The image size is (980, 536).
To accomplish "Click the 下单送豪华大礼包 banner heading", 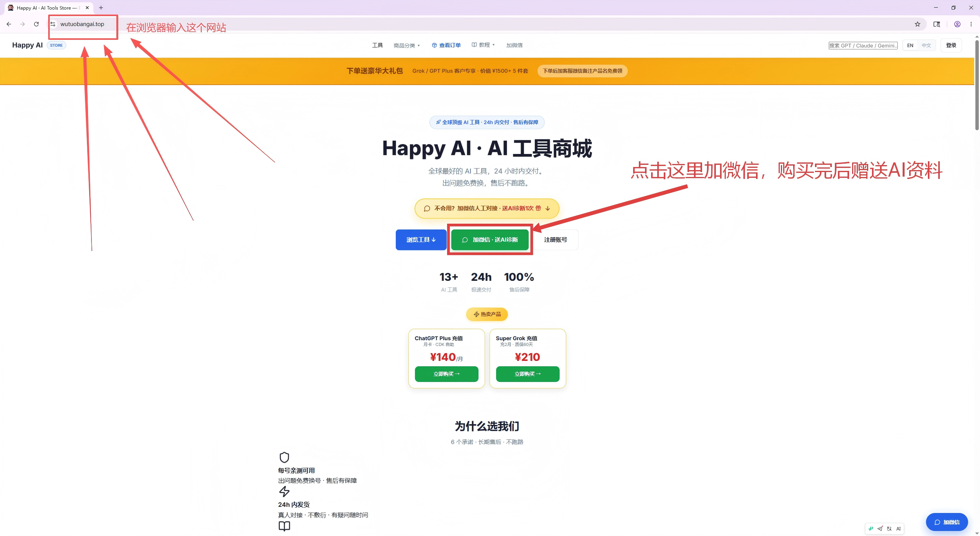I will 374,71.
